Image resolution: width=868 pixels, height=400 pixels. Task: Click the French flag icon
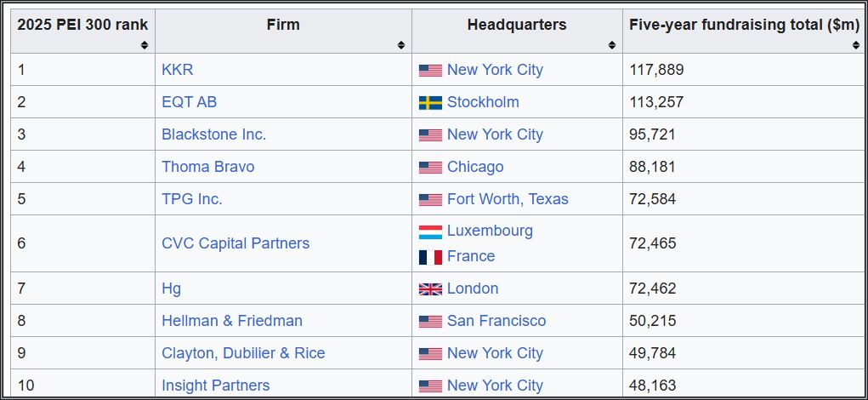430,257
